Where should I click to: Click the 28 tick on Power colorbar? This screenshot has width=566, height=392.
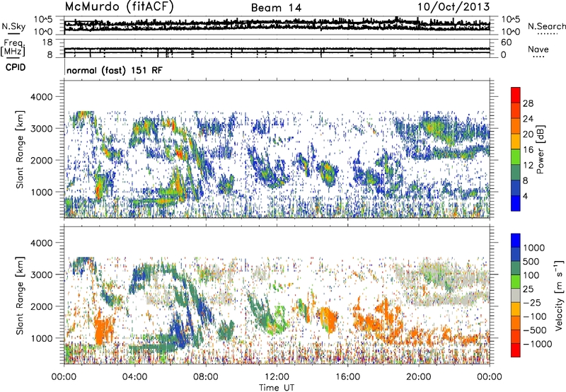tap(528, 103)
